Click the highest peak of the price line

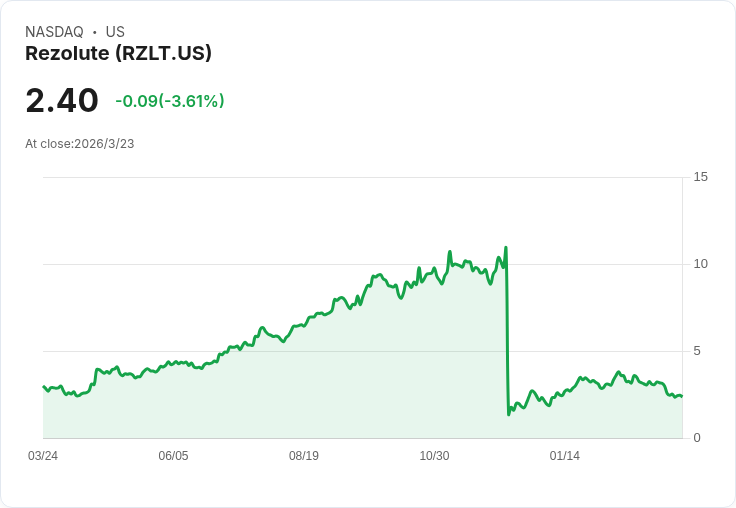click(x=506, y=247)
